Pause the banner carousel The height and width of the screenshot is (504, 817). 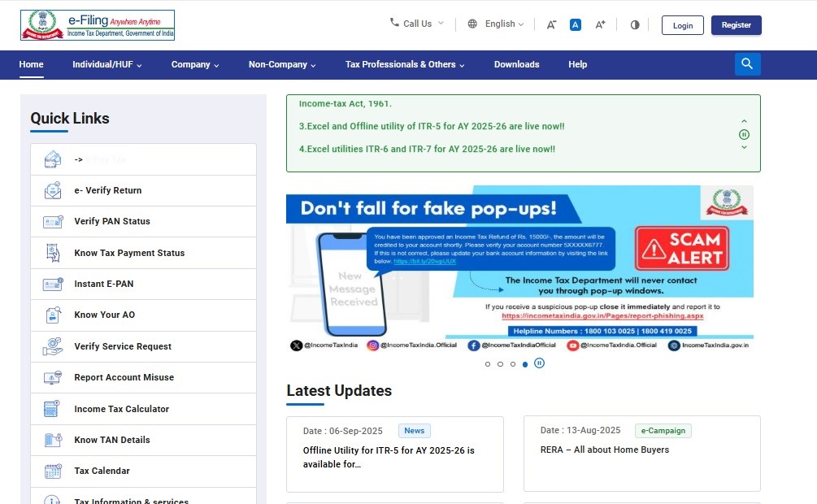pyautogui.click(x=539, y=363)
